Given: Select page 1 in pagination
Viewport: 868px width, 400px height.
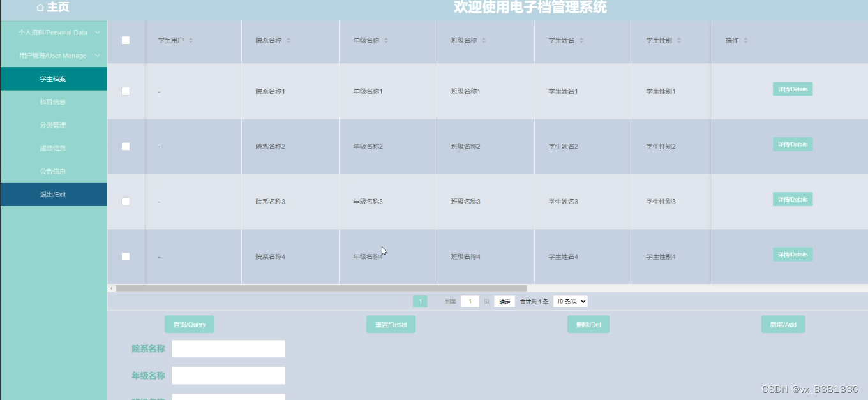Looking at the screenshot, I should coord(420,301).
